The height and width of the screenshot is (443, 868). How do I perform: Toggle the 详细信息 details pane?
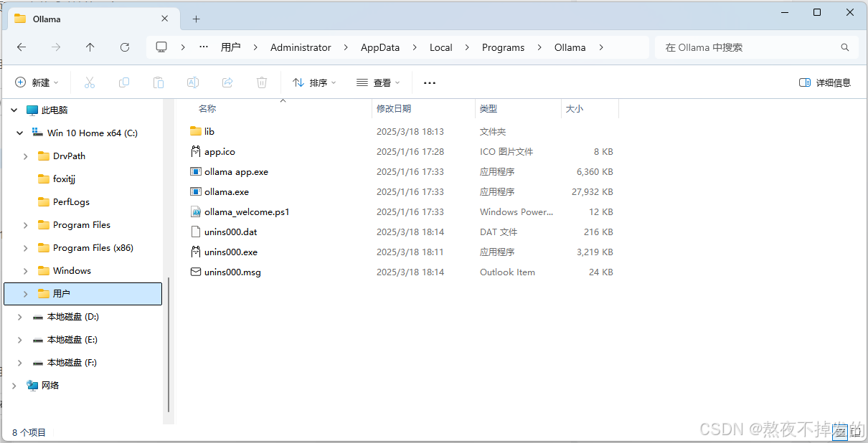point(825,82)
